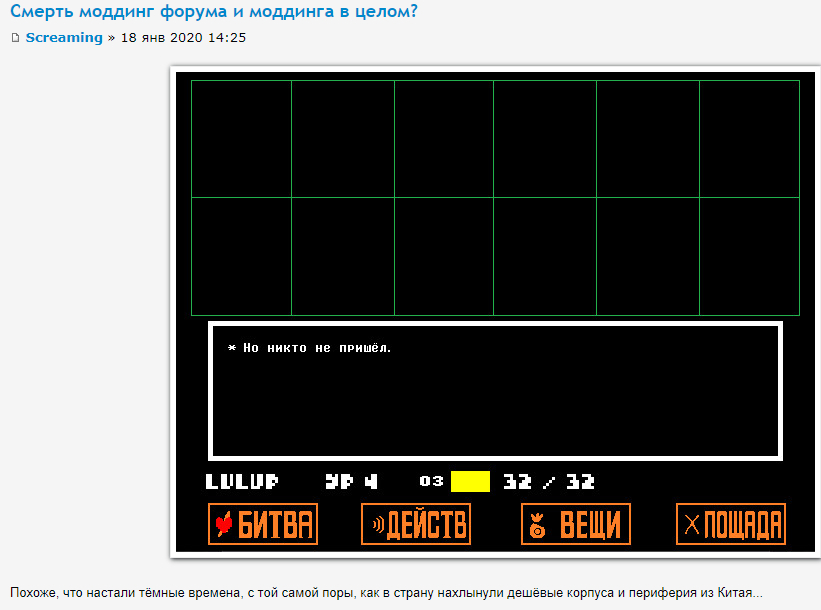The image size is (821, 610).
Task: Click the "УР 4" level text
Action: click(351, 481)
